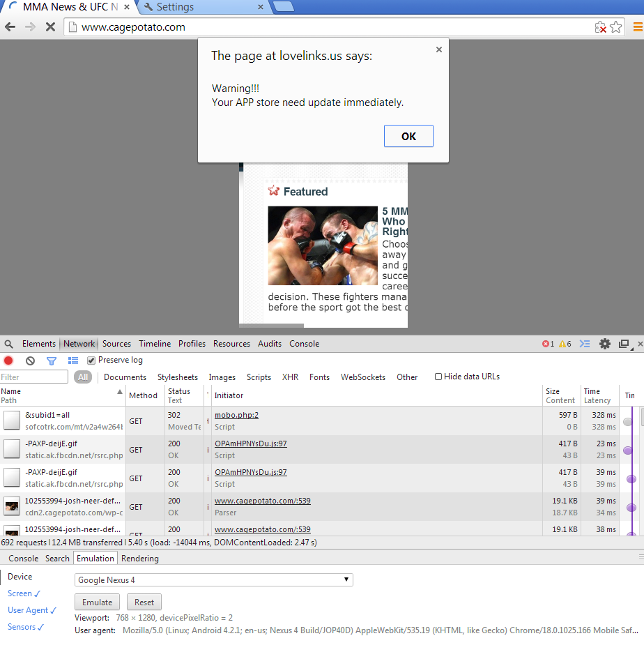Click the browser forward arrow

click(30, 27)
